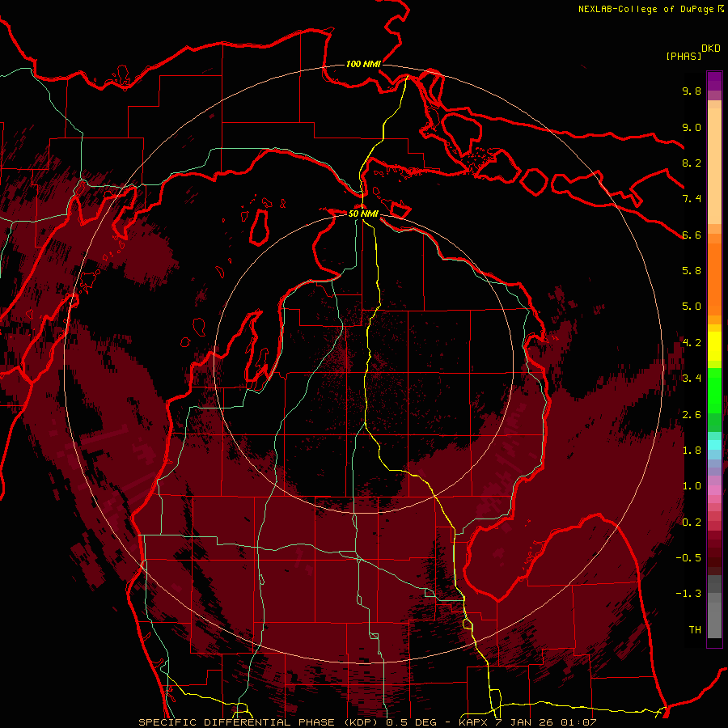Pick the yellow swatch in color bar
This screenshot has width=728, height=728.
point(714,346)
